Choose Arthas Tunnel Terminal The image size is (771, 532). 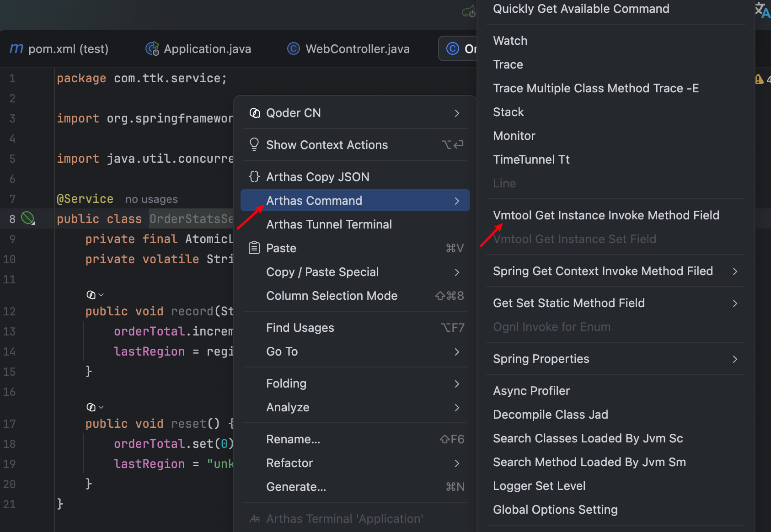[355, 224]
